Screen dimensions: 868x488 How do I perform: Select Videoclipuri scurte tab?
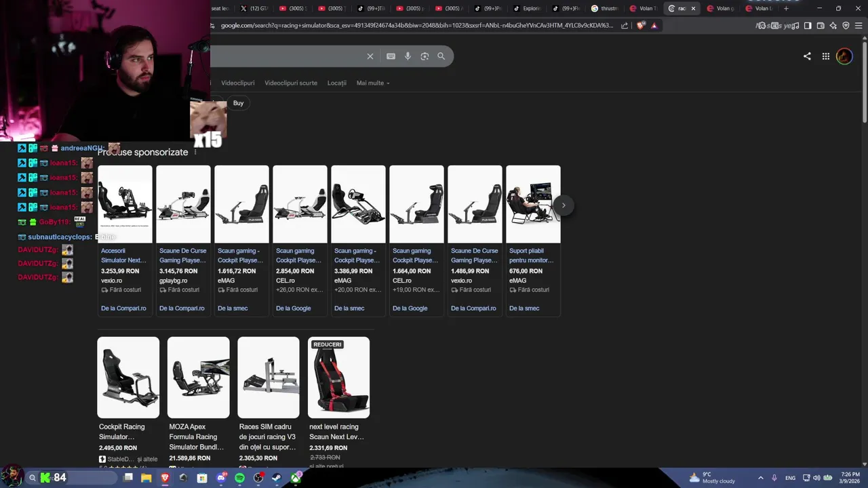(291, 83)
